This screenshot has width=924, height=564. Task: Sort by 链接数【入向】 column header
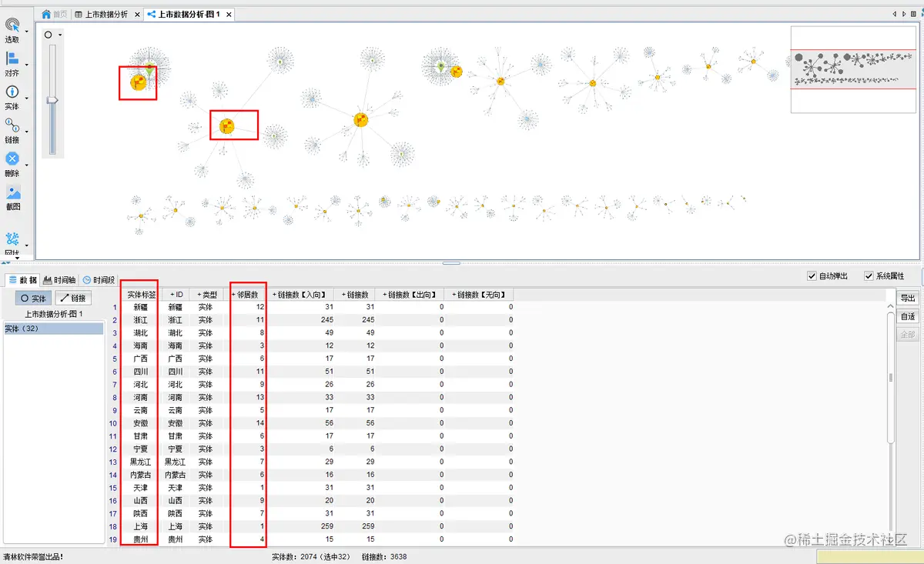click(301, 295)
